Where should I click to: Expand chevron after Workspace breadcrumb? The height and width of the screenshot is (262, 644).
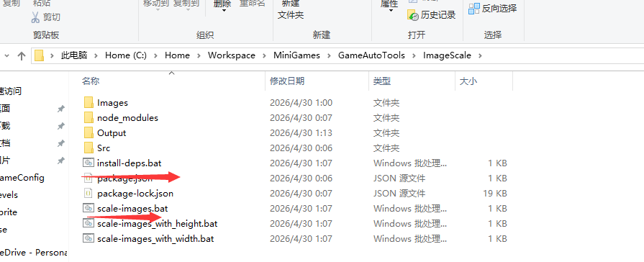pyautogui.click(x=264, y=55)
